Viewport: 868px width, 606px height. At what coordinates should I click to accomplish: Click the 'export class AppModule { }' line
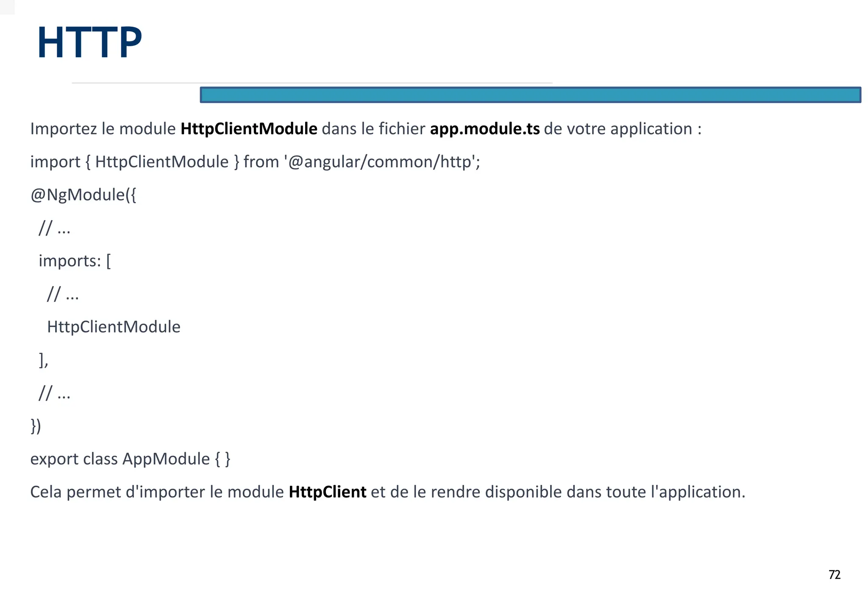tap(130, 459)
